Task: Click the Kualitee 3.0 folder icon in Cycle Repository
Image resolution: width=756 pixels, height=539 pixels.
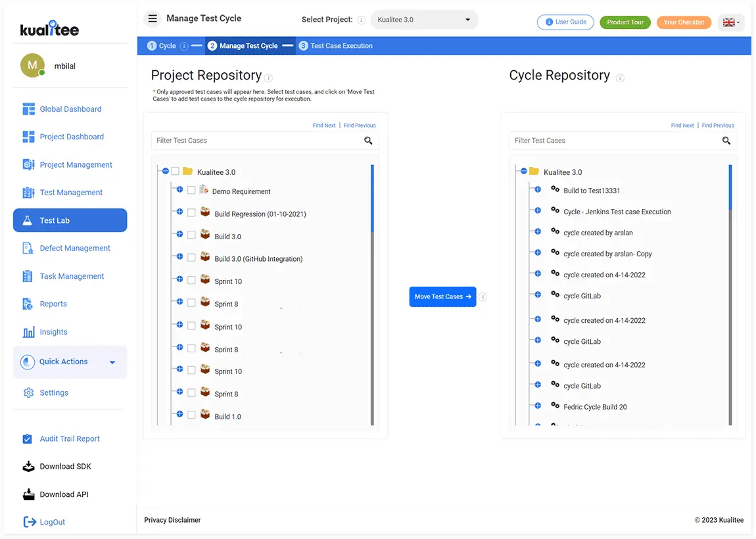Action: (x=534, y=171)
